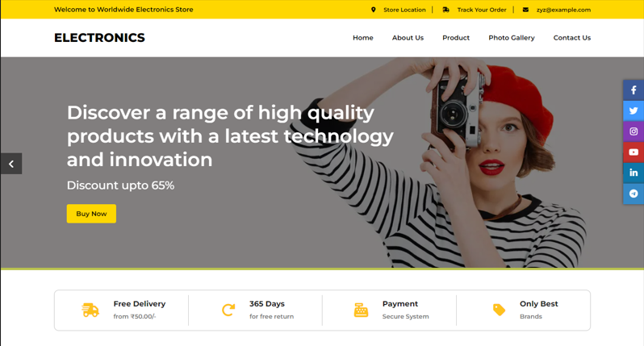Open the YouTube social sidebar icon
Image resolution: width=644 pixels, height=346 pixels.
[x=634, y=152]
